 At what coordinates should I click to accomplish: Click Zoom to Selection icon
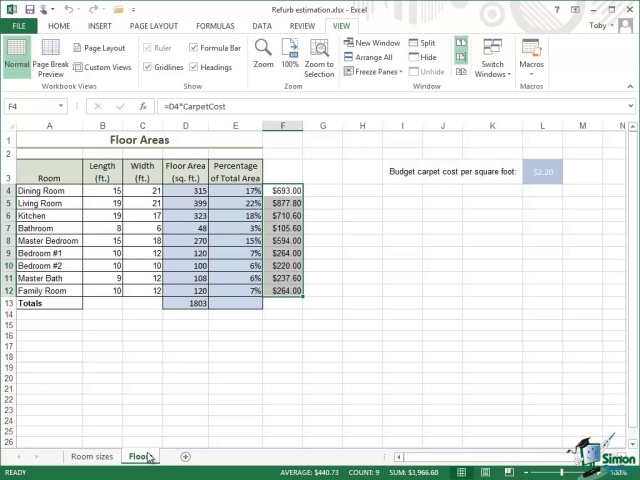[320, 49]
